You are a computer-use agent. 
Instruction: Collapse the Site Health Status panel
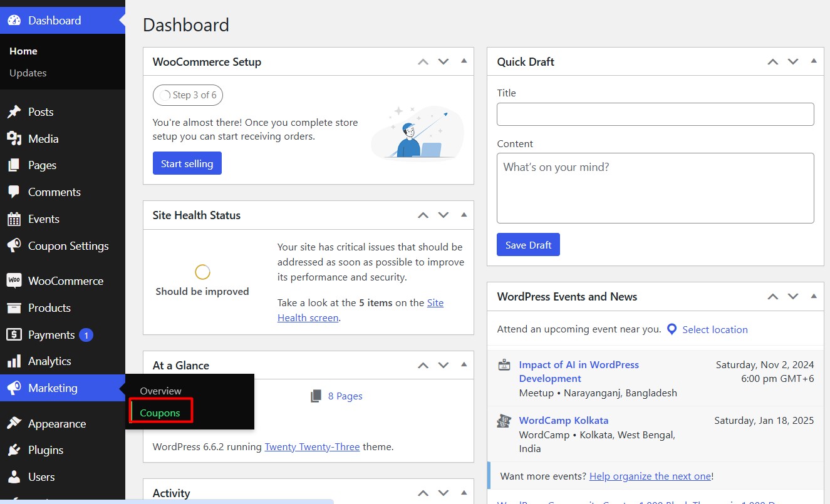coord(464,215)
